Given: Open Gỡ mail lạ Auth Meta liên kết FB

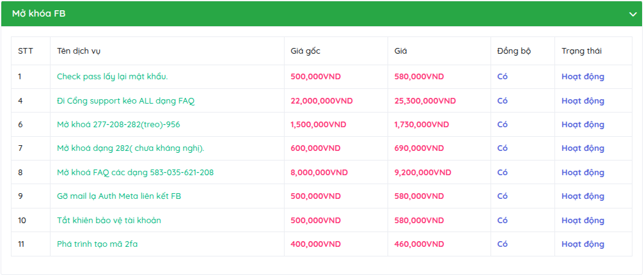Looking at the screenshot, I should coord(119,196).
